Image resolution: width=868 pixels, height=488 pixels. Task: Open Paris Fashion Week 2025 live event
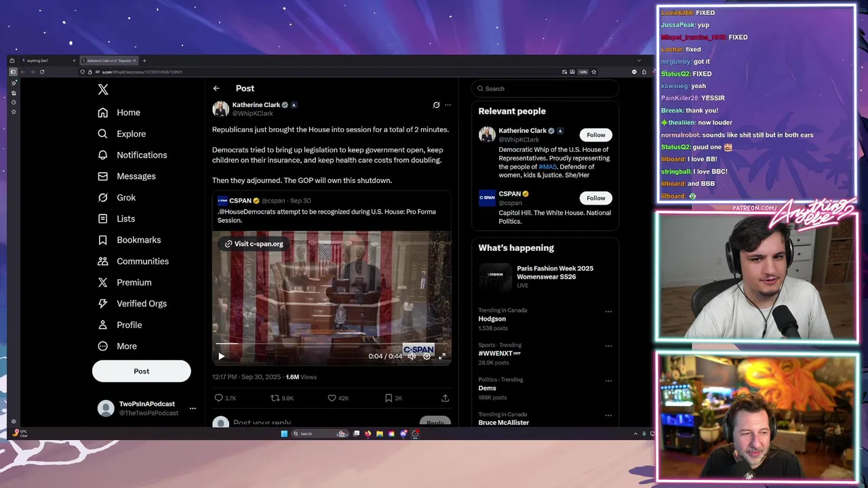pyautogui.click(x=546, y=277)
